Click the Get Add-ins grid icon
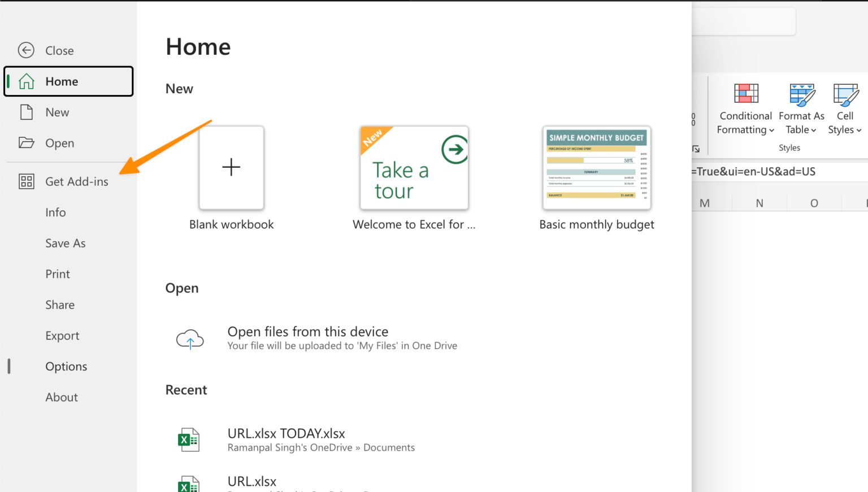The width and height of the screenshot is (868, 492). 26,181
